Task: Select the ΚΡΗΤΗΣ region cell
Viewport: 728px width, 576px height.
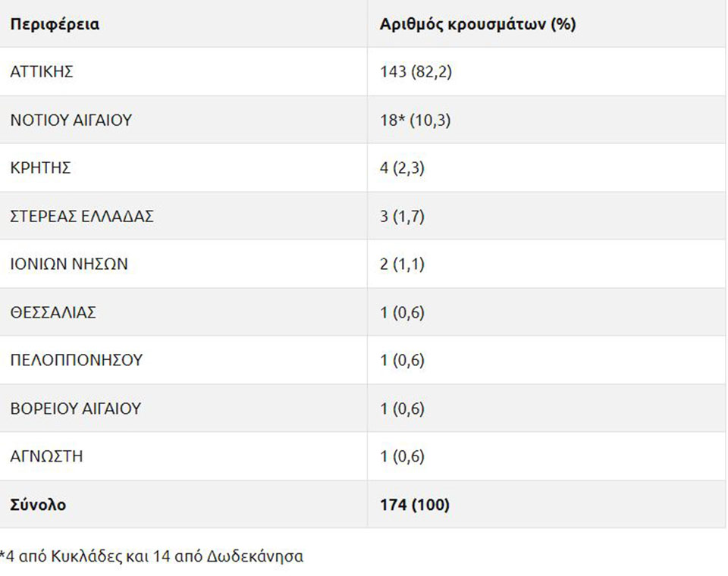Action: click(40, 168)
